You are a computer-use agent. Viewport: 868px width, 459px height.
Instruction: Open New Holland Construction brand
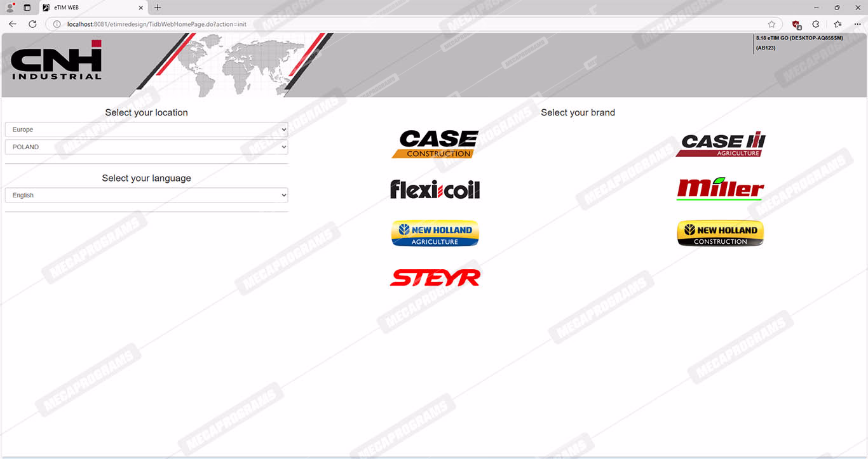[720, 234]
